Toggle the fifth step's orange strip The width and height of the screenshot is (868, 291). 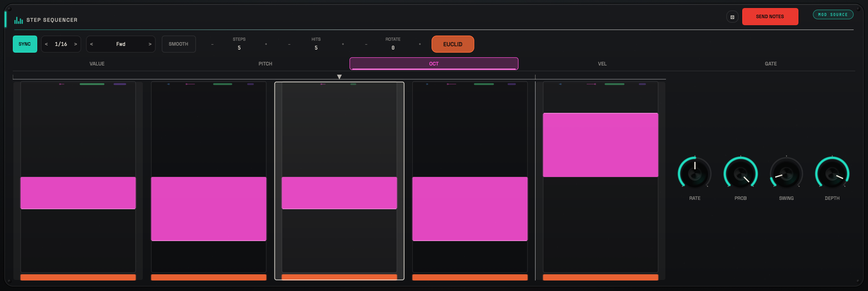coord(601,277)
